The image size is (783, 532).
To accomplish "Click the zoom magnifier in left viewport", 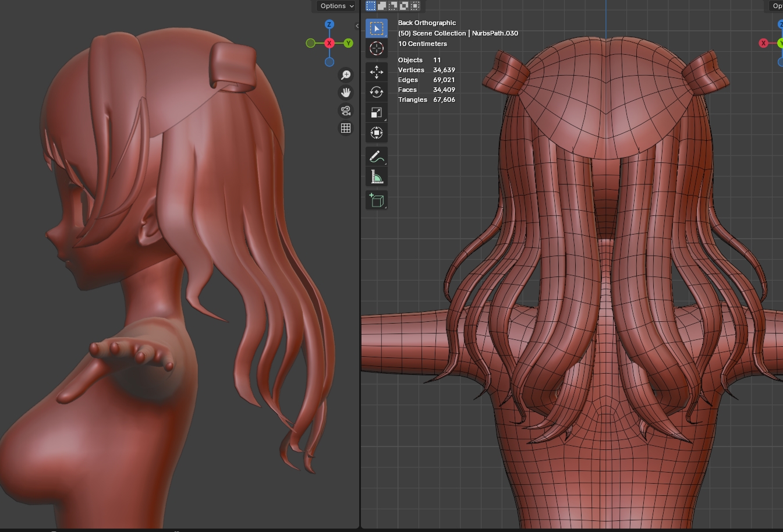I will (x=346, y=75).
